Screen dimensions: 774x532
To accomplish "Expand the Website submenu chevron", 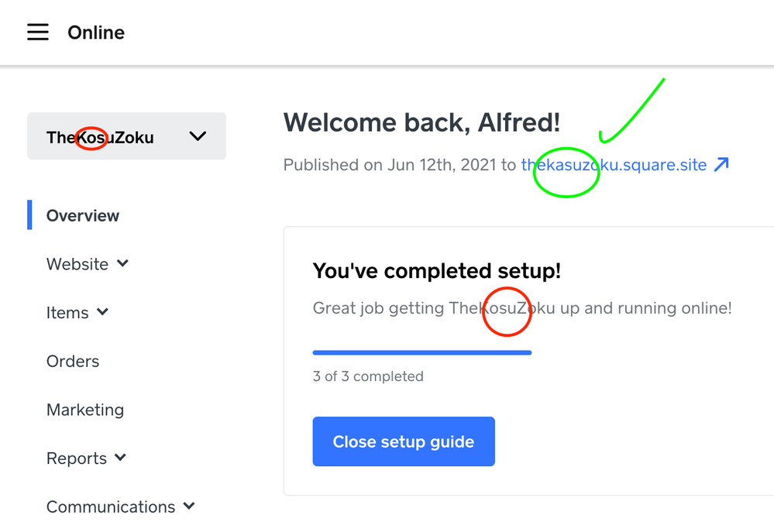I will point(122,263).
